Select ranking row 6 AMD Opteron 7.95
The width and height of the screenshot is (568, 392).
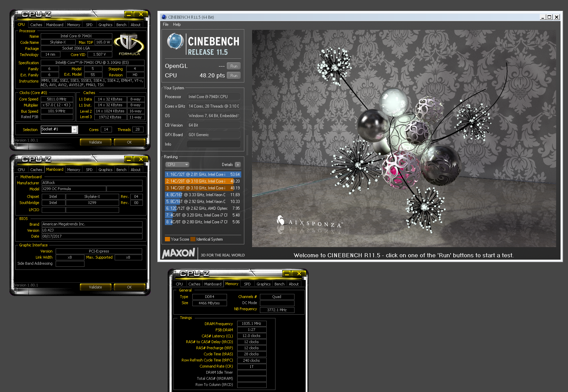(x=203, y=208)
